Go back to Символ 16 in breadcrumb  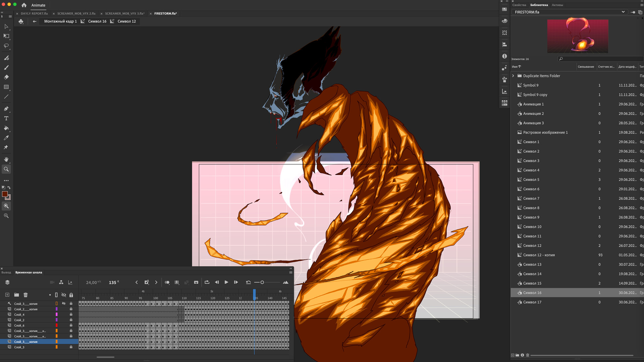pyautogui.click(x=97, y=21)
